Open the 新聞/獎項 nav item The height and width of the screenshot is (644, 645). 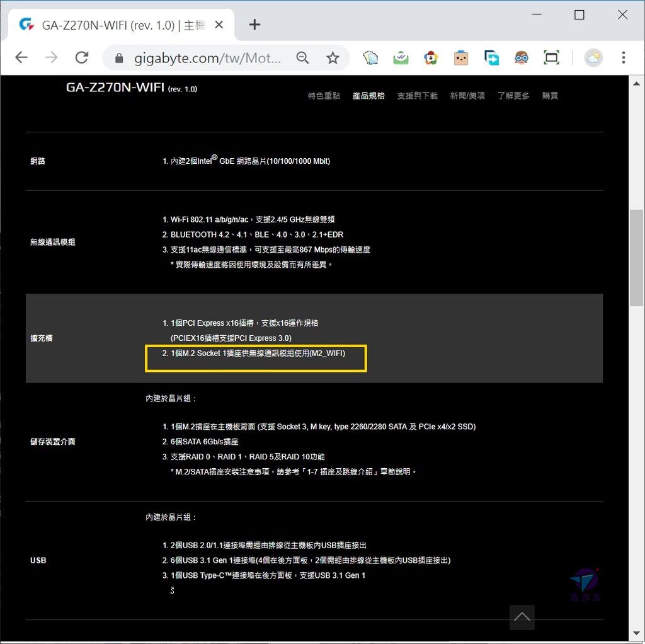(467, 96)
